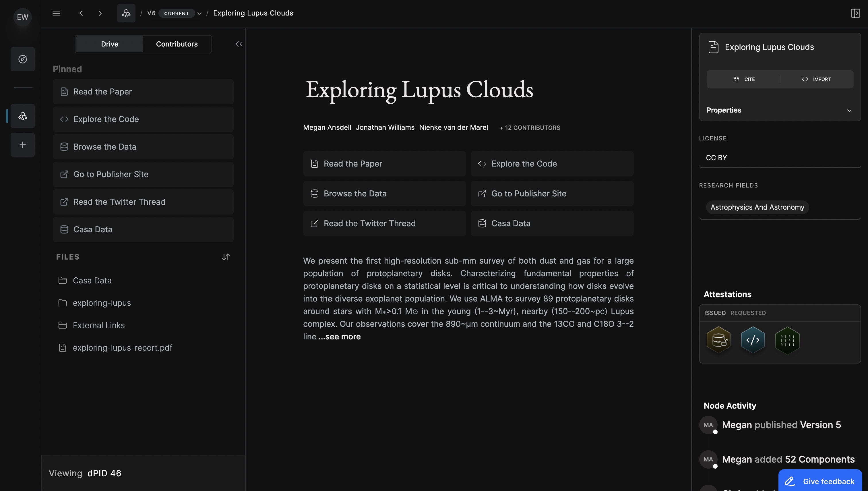Open the V6 Current version dropdown

click(x=199, y=13)
